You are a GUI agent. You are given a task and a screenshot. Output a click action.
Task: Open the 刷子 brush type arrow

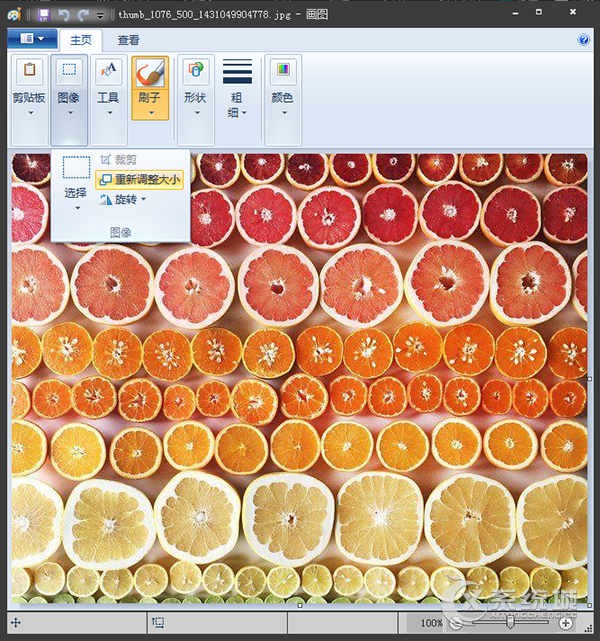coord(151,112)
